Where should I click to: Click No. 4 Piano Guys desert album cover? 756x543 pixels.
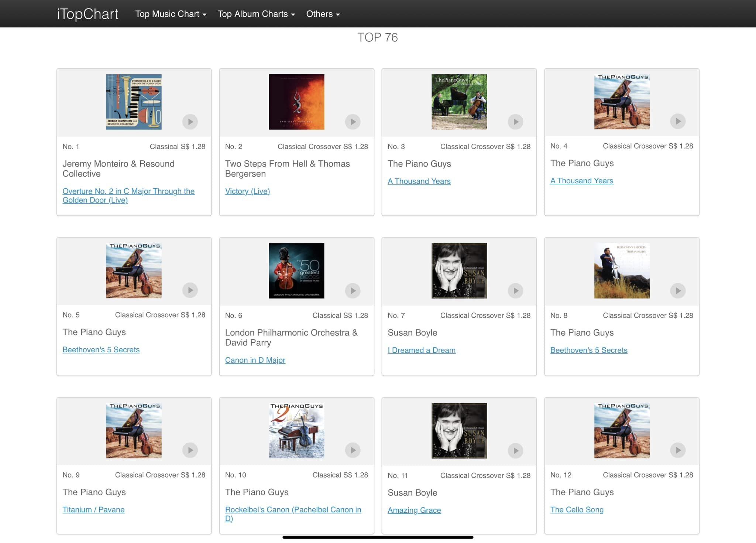point(622,102)
